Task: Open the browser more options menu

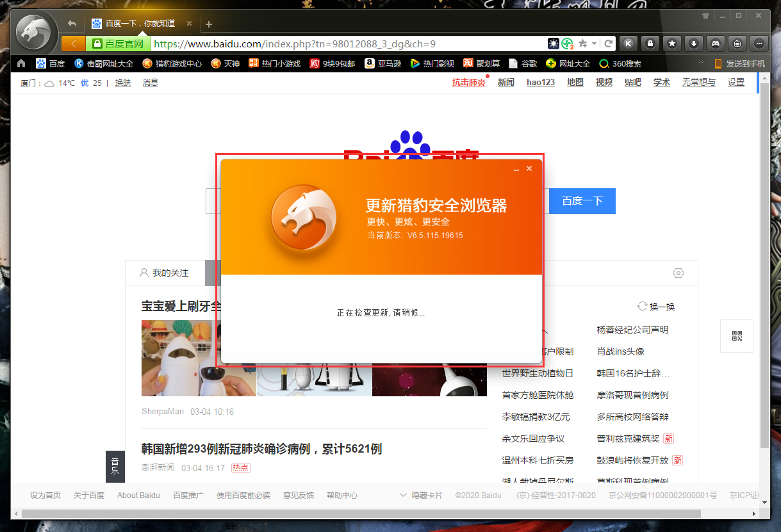Action: point(759,43)
